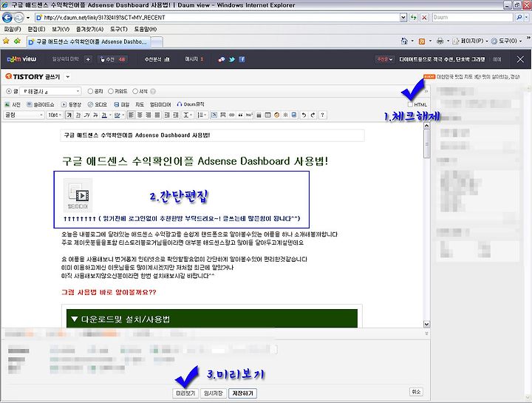This screenshot has width=532, height=403.
Task: Open the font family dropdown
Action: (24, 115)
